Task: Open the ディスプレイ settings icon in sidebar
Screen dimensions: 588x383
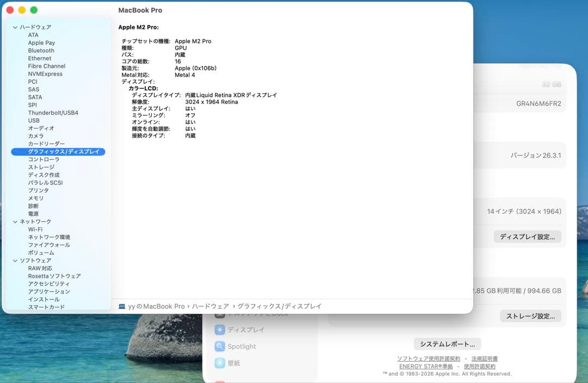Action: (x=220, y=330)
